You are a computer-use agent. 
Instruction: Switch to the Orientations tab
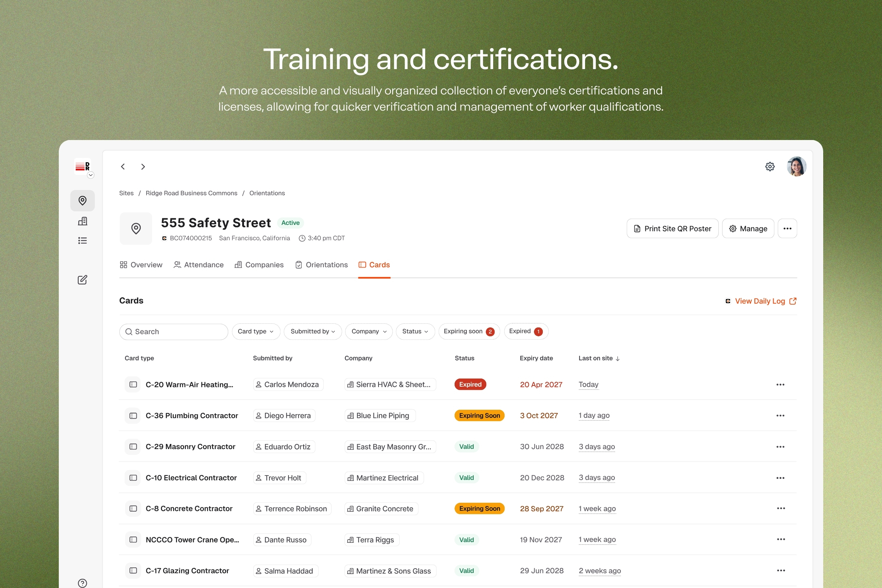coord(321,265)
